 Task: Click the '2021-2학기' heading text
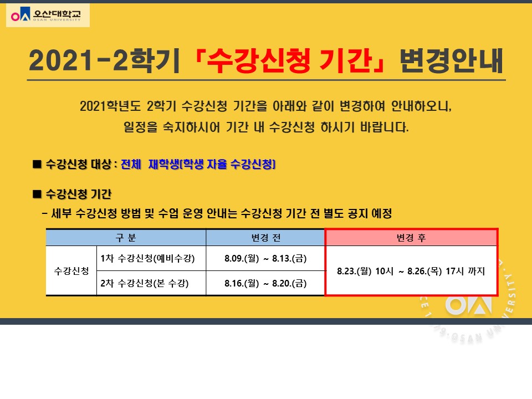(x=104, y=61)
